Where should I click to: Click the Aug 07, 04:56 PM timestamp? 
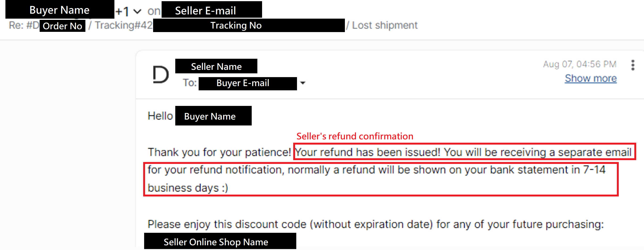[x=580, y=64]
